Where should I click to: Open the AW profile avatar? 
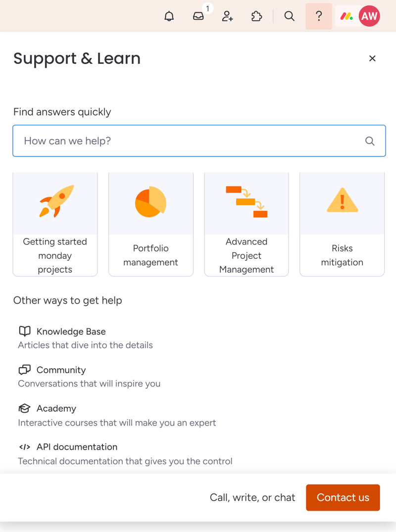coord(370,16)
